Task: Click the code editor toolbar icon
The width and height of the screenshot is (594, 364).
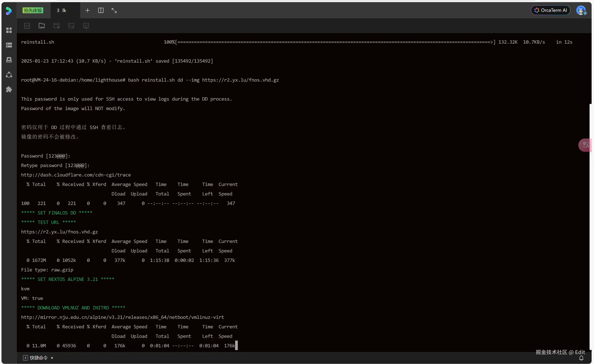Action: tap(27, 26)
